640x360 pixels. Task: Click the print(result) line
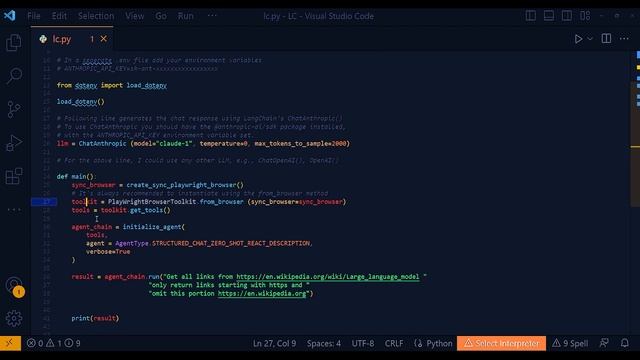pyautogui.click(x=96, y=318)
